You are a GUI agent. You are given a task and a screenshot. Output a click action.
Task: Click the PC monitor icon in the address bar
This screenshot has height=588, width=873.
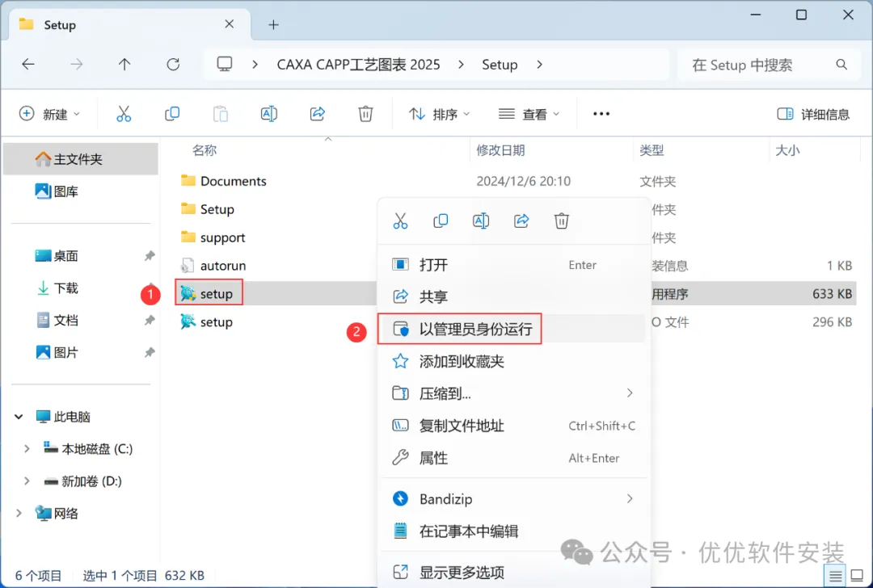click(225, 65)
